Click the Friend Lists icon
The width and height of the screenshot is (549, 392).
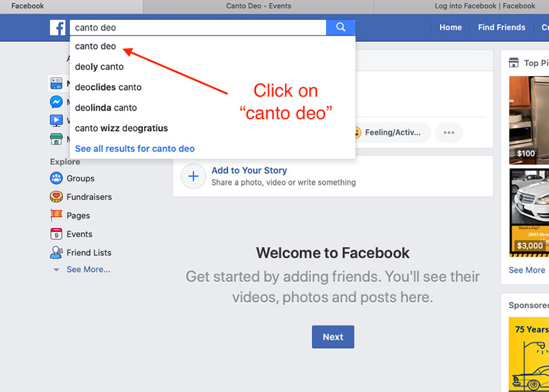[x=56, y=253]
